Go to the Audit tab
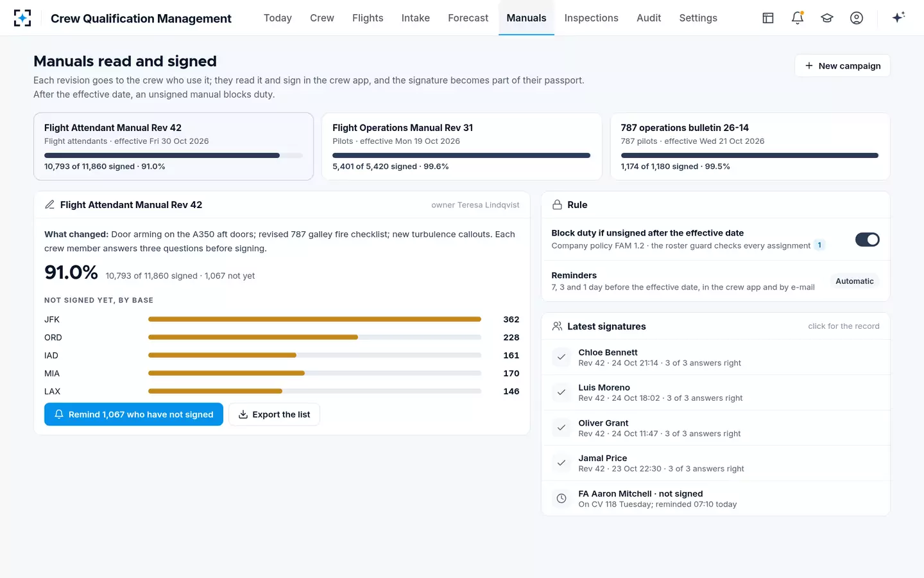924x578 pixels. [x=649, y=18]
